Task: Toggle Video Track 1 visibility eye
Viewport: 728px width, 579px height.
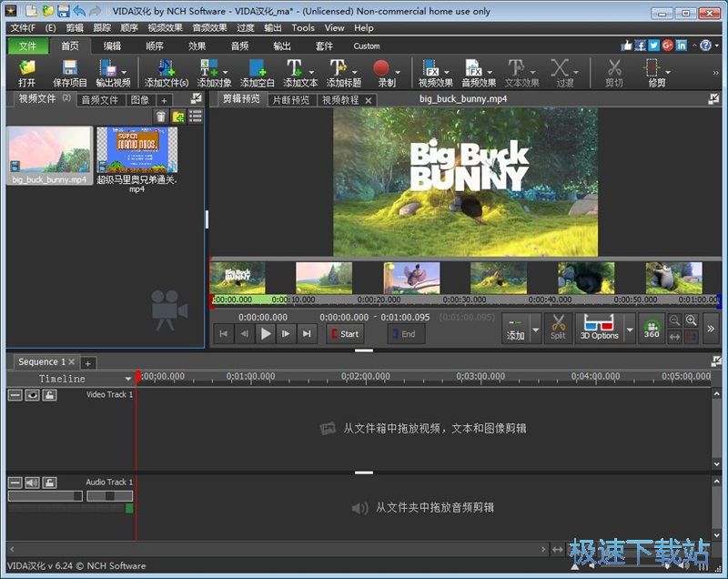Action: [32, 395]
